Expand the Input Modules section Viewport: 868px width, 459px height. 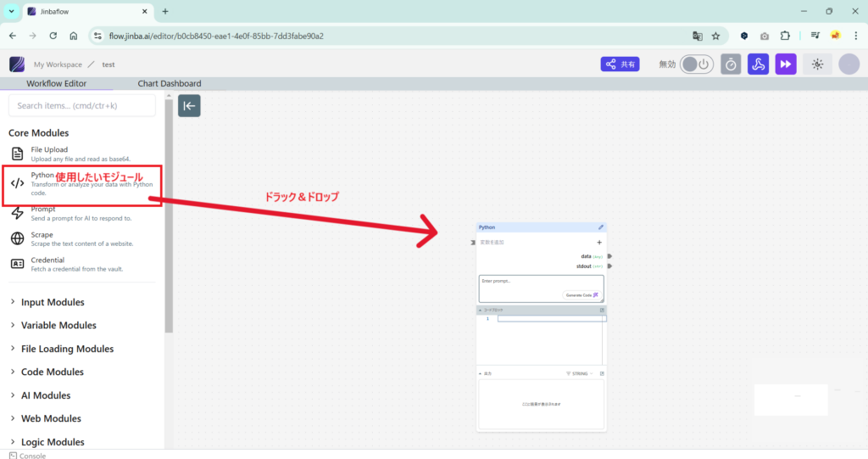pos(52,302)
